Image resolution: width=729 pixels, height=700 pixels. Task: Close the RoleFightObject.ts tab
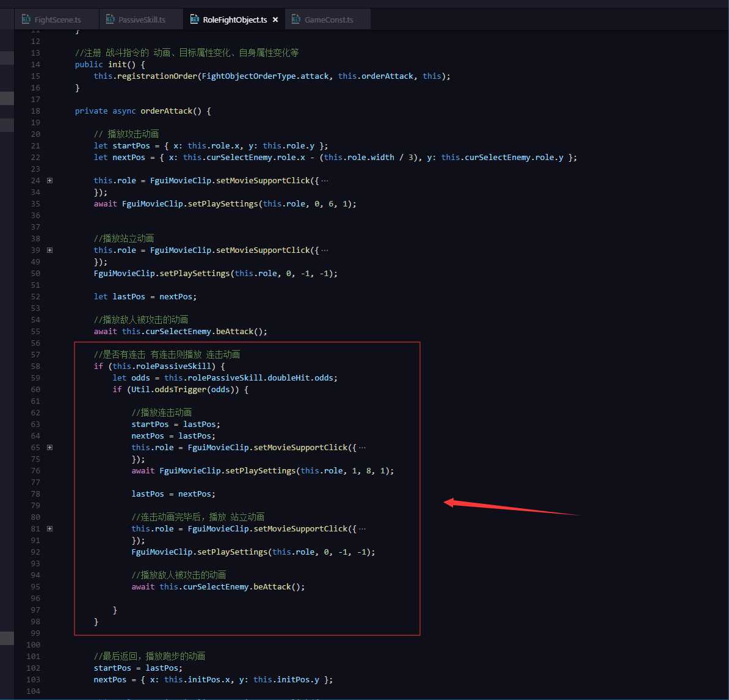tap(275, 20)
